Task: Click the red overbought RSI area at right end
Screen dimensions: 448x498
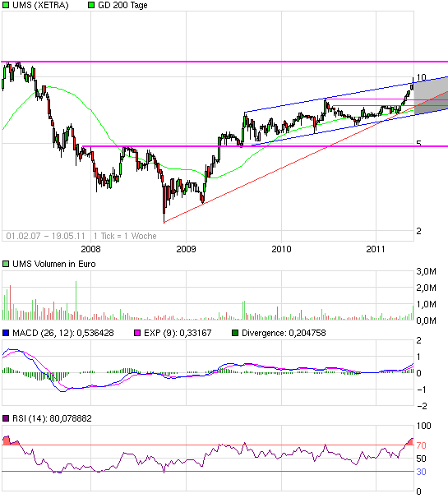Action: pos(410,442)
